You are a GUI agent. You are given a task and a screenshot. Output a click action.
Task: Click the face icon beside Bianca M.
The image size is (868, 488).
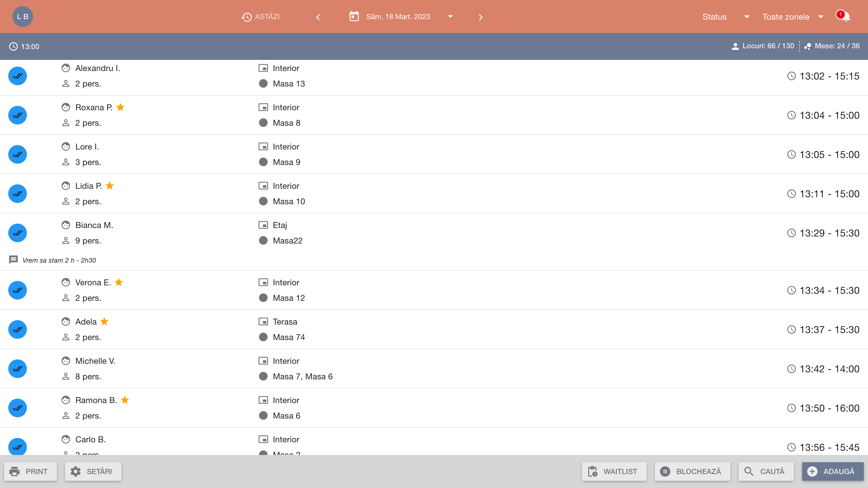pos(66,225)
